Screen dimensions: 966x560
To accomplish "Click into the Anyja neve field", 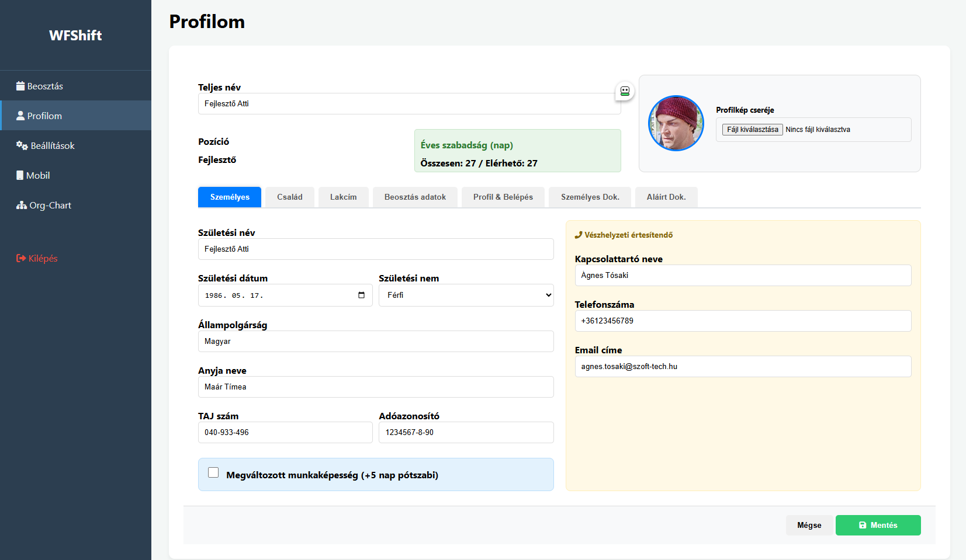I will coord(375,387).
